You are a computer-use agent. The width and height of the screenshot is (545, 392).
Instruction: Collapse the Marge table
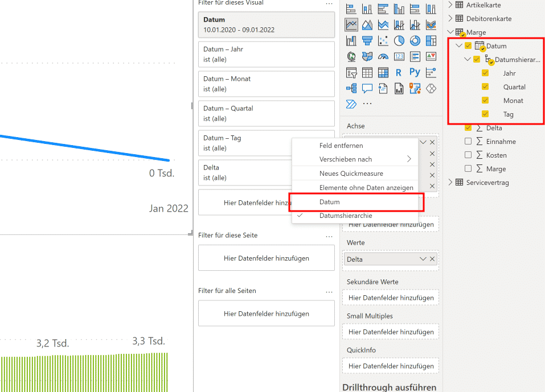point(450,32)
